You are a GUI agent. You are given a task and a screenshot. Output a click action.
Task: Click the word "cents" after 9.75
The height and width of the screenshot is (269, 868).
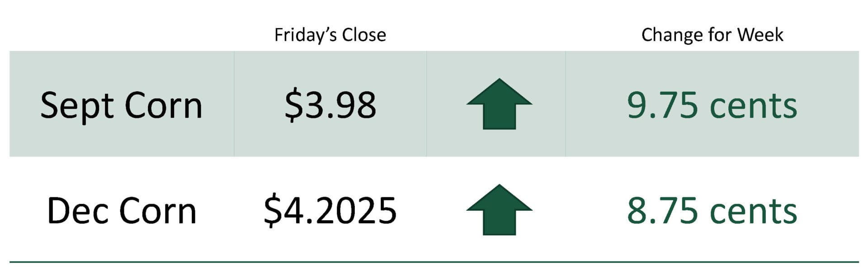click(754, 107)
